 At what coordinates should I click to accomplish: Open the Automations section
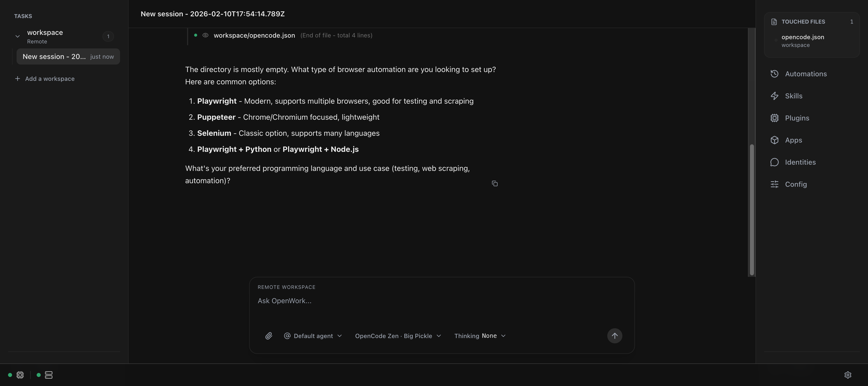coord(805,74)
